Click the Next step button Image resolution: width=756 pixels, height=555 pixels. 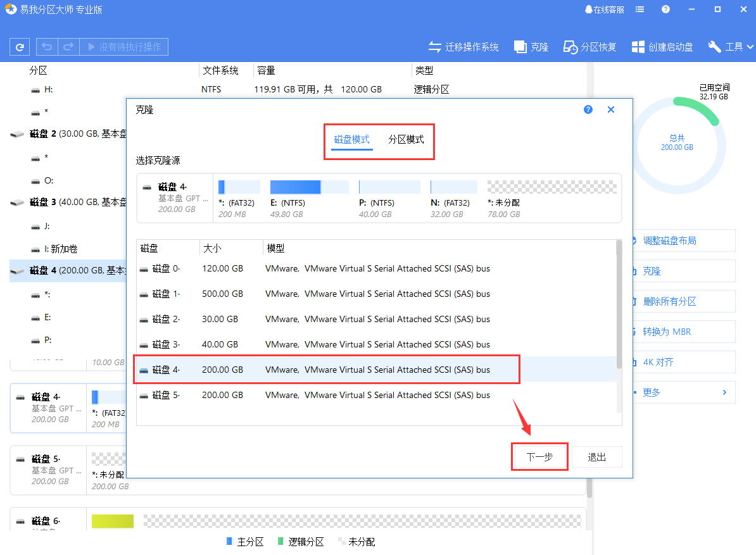(x=539, y=456)
